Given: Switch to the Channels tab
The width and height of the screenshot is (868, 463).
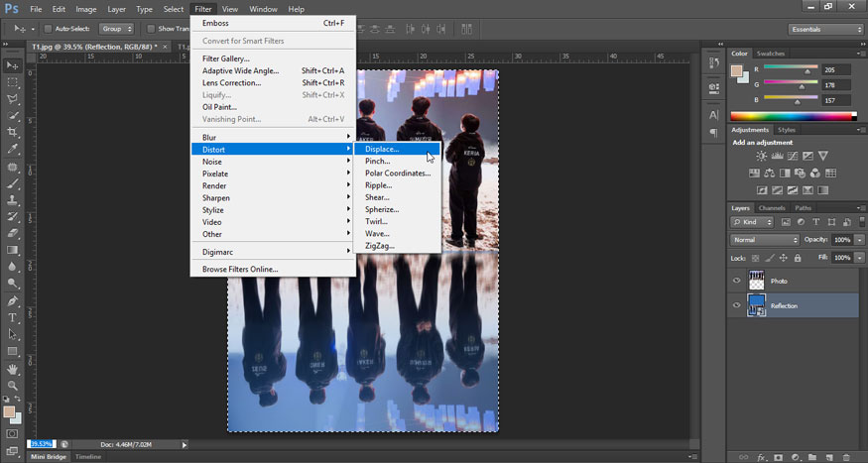Looking at the screenshot, I should tap(771, 208).
